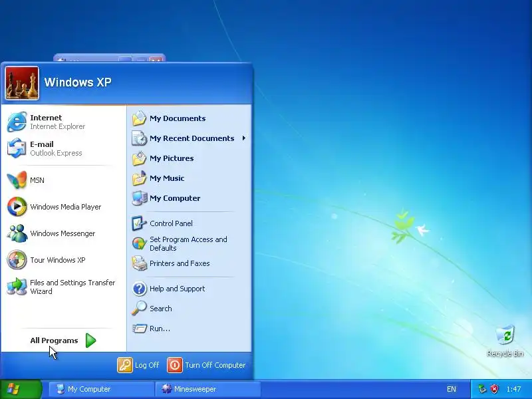Open Printers and Faxes icon
This screenshot has height=399, width=532.
[139, 263]
